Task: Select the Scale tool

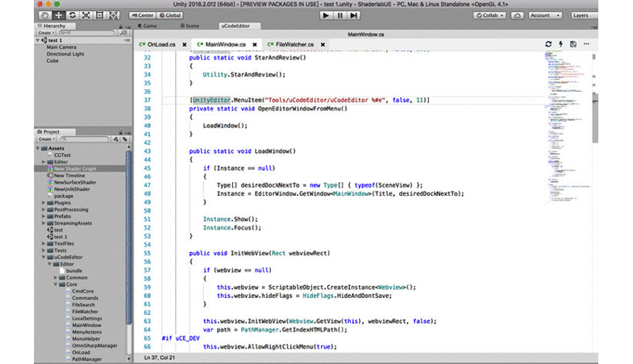Action: (86, 15)
